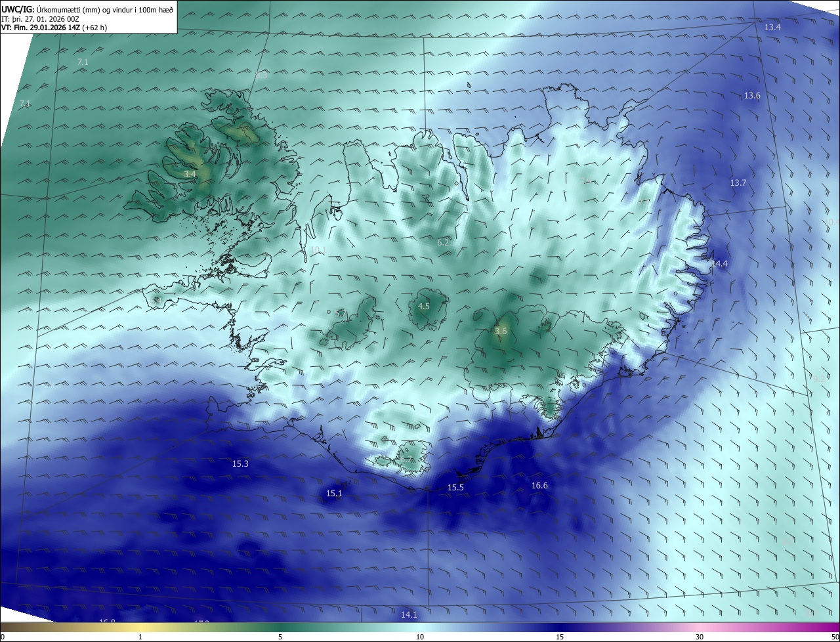The width and height of the screenshot is (840, 642).
Task: Click the 'UWC/IG: Úrkomumætti (mm)' title line
Action: [87, 9]
